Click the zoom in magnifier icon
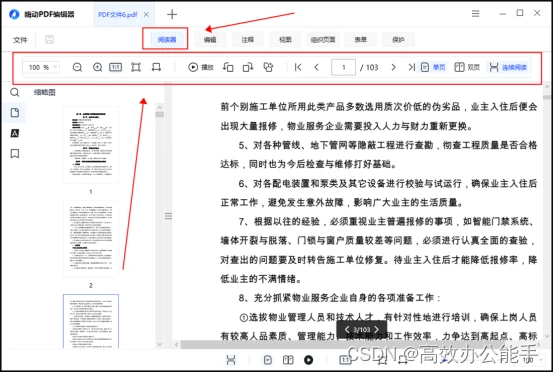This screenshot has height=373, width=554. pos(97,67)
